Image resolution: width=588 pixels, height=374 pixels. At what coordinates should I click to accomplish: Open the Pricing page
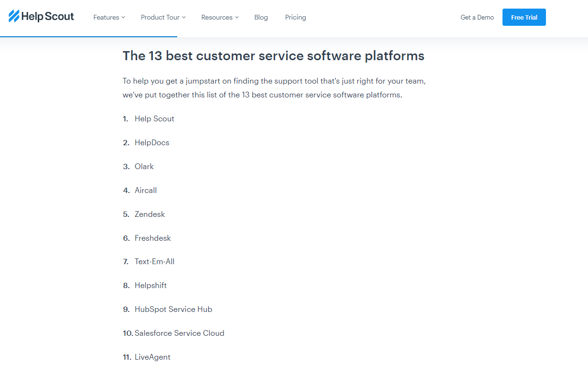click(x=296, y=17)
